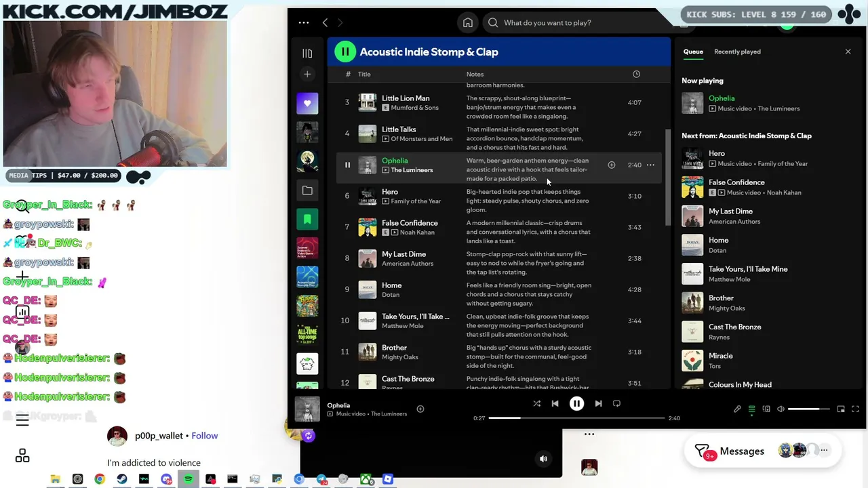
Task: Switch to the Queue tab
Action: 693,52
